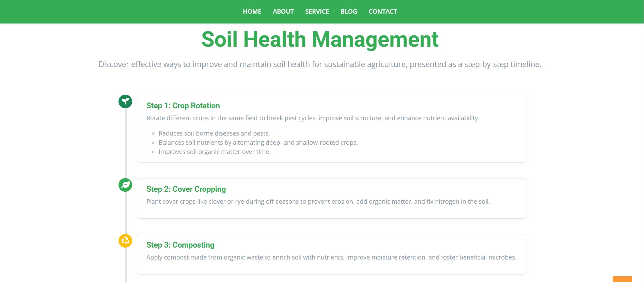Screen dimensions: 644x282
Task: Click the Step 1: Crop Rotation heading
Action: coord(183,106)
